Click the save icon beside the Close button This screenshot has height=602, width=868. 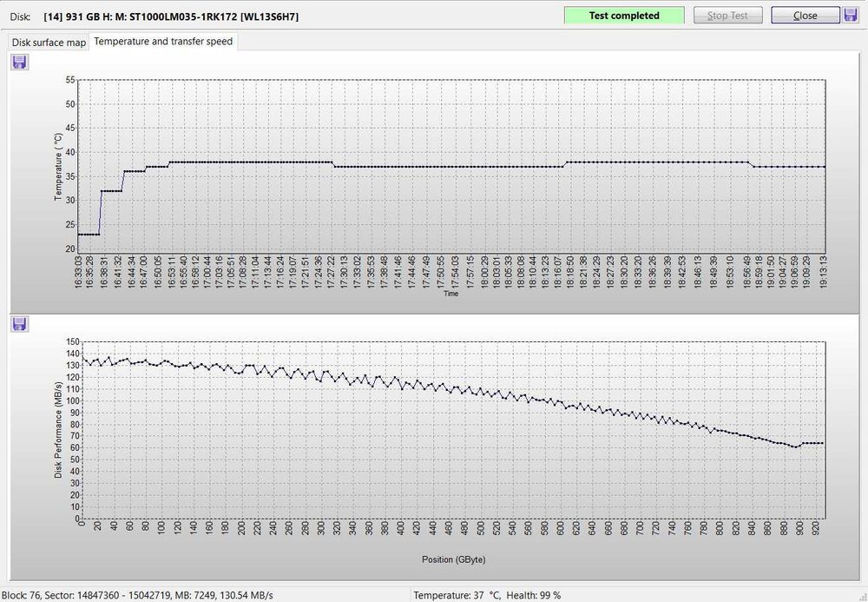pyautogui.click(x=851, y=15)
